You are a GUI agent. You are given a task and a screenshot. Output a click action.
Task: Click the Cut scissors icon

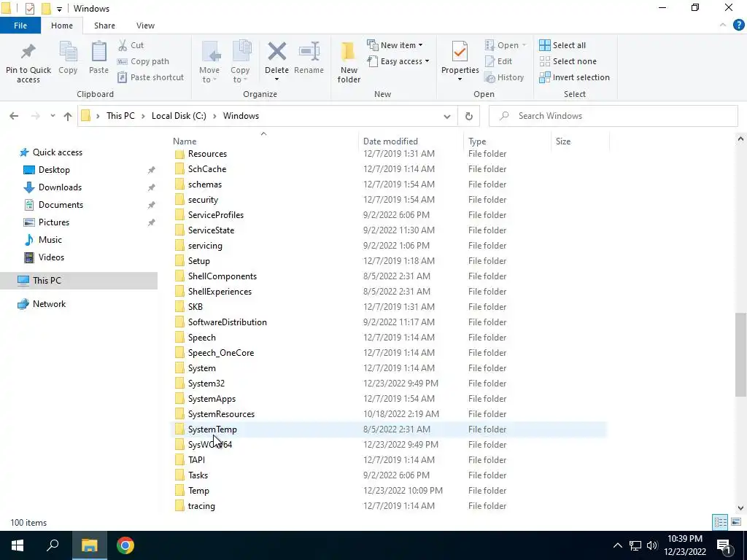click(x=123, y=45)
